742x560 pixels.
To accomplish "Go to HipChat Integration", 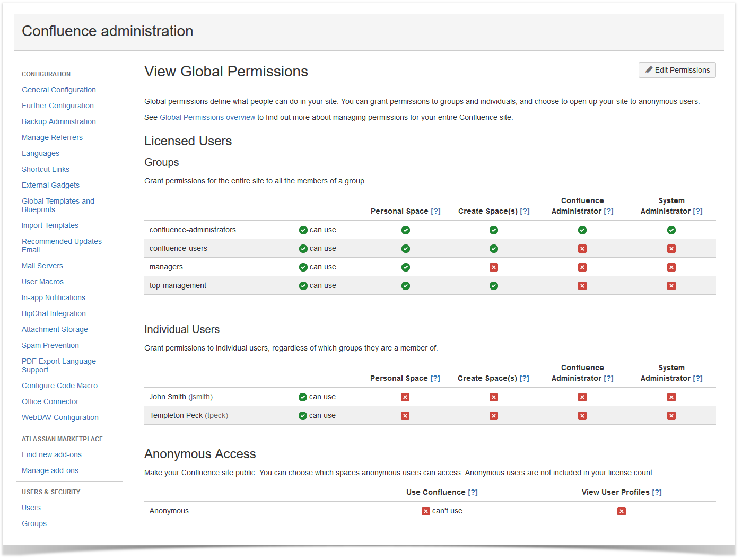I will click(54, 313).
